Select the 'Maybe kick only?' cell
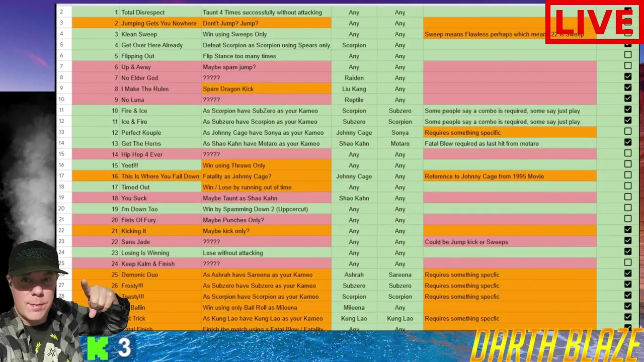This screenshot has width=644, height=362. [x=266, y=231]
